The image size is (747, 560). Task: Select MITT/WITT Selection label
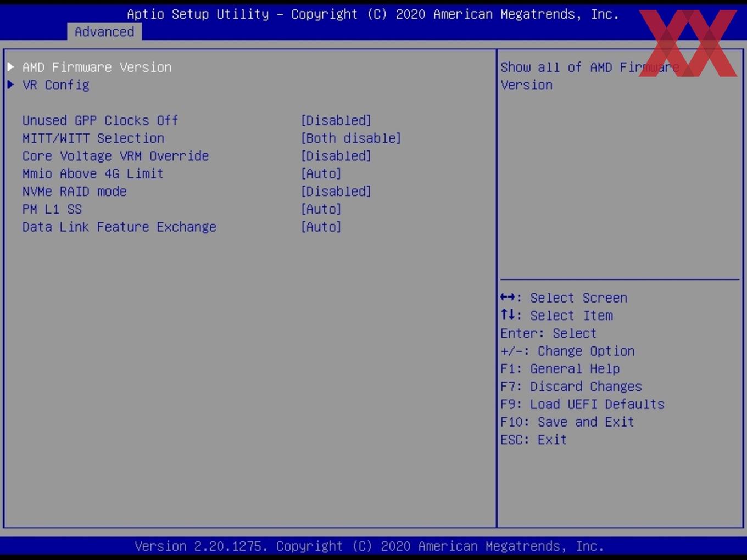[x=93, y=138]
